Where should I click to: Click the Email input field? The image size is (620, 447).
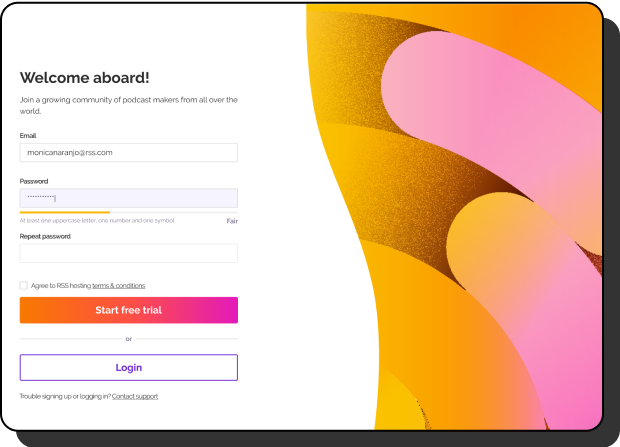tap(128, 152)
